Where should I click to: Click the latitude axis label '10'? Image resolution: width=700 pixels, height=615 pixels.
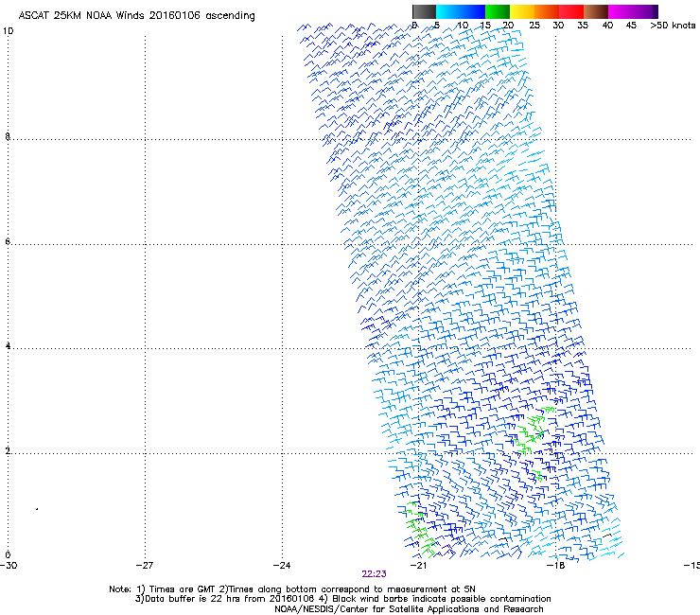8,31
